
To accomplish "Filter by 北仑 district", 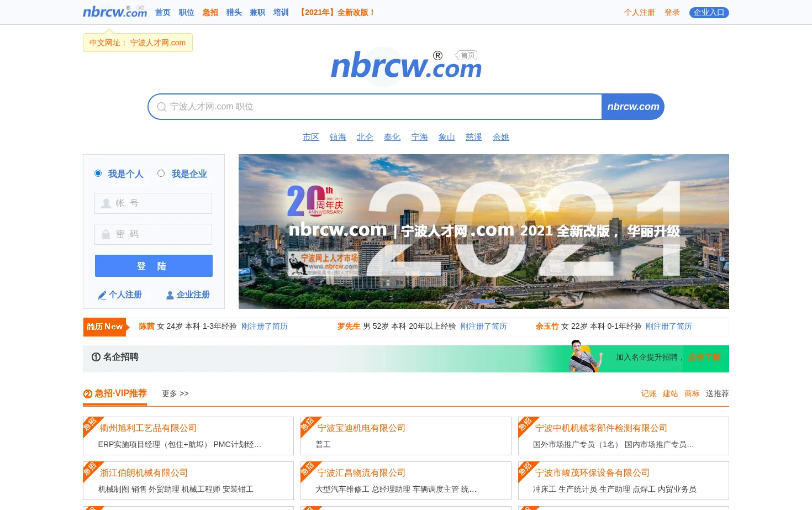I will (365, 137).
